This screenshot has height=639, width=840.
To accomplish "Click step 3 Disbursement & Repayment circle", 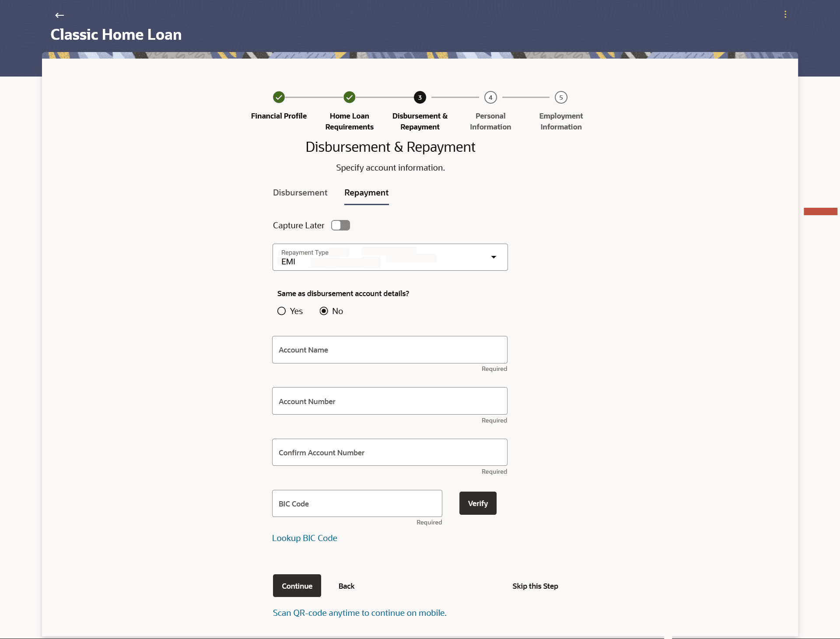I will [420, 97].
